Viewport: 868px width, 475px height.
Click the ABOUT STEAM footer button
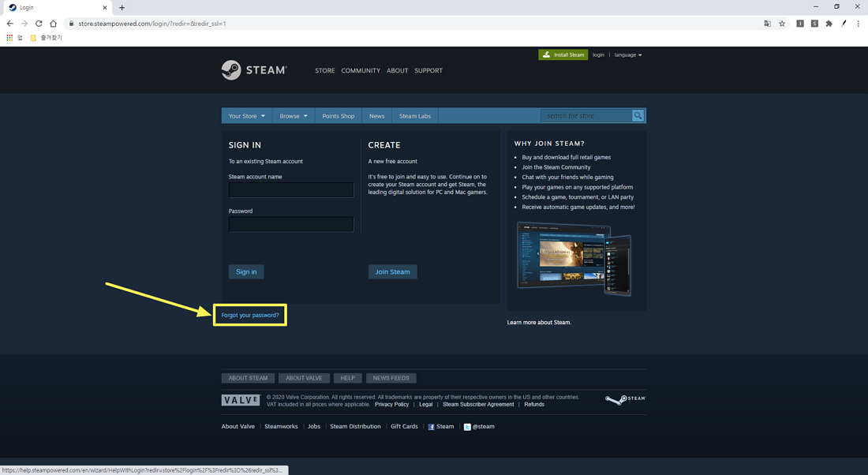click(x=248, y=378)
